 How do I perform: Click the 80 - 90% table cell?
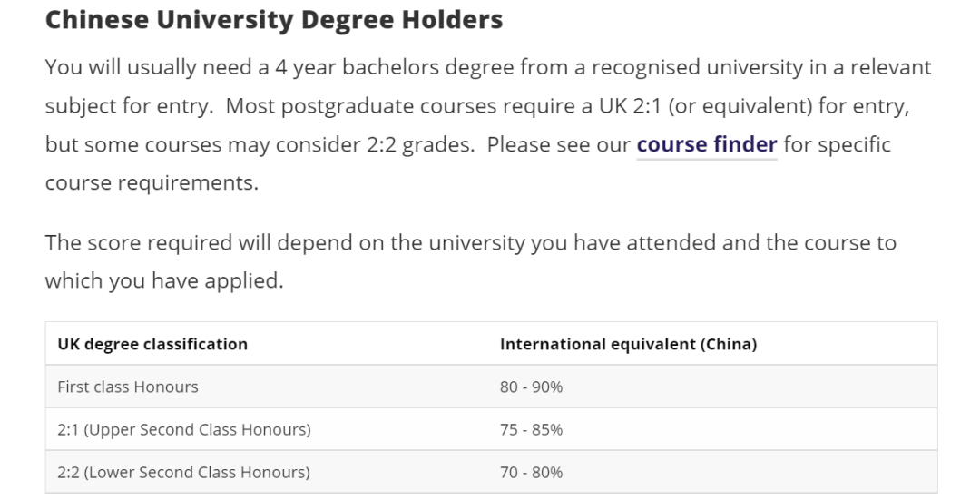[x=531, y=387]
